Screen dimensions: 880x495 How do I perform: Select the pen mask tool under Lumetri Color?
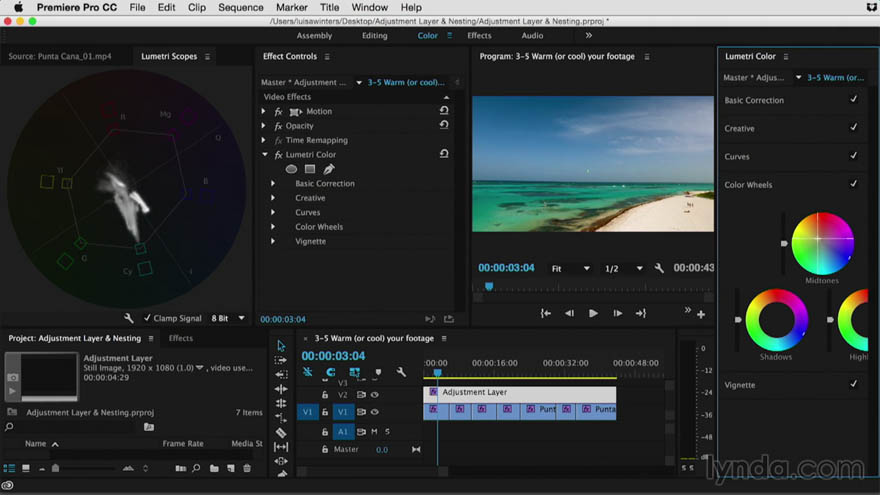click(x=329, y=169)
